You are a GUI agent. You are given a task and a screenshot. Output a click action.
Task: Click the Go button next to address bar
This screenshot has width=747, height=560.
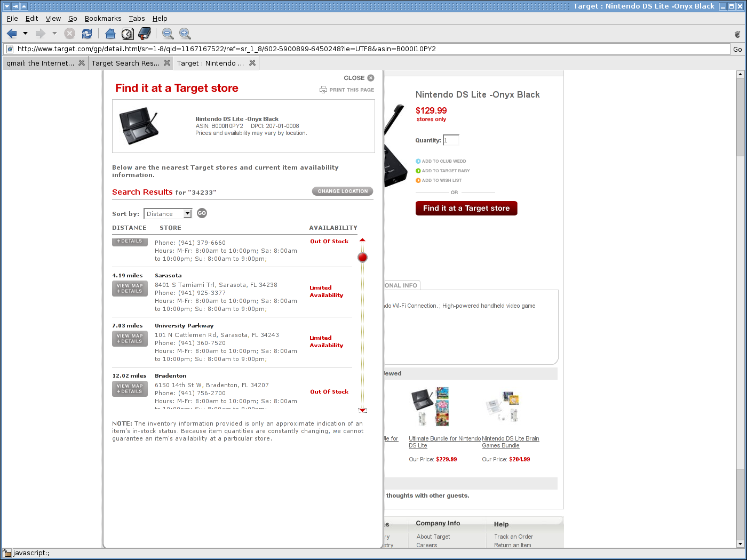[737, 49]
